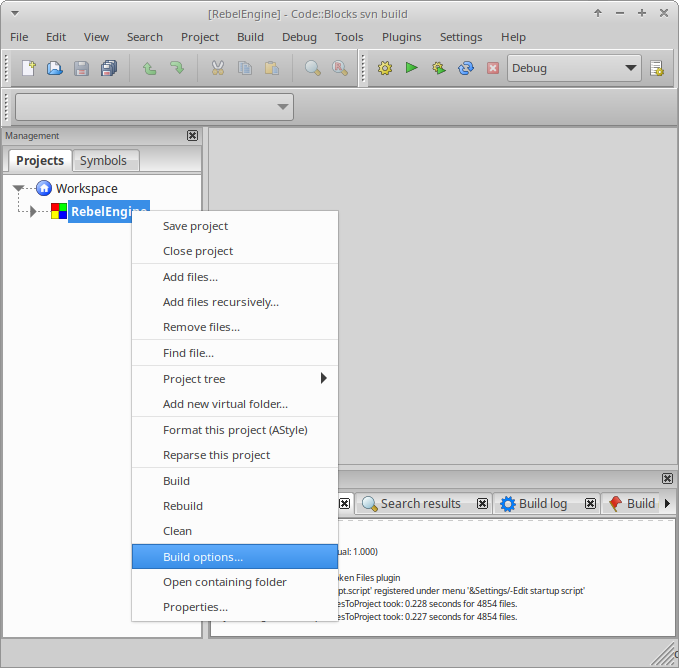The width and height of the screenshot is (679, 668).
Task: Click the red Abort build icon
Action: click(493, 68)
